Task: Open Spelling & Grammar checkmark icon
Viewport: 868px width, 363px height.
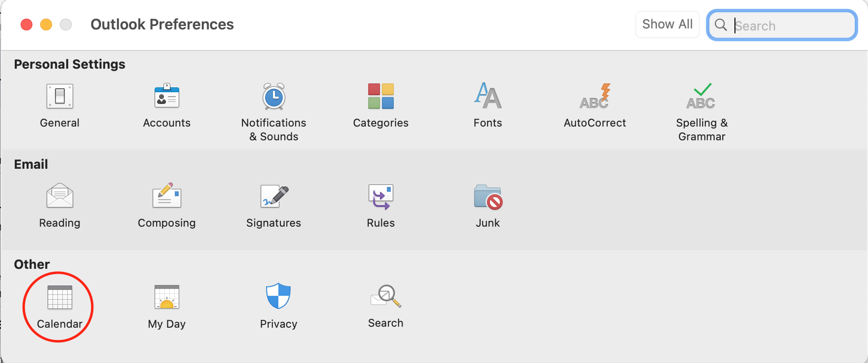Action: pyautogui.click(x=701, y=96)
